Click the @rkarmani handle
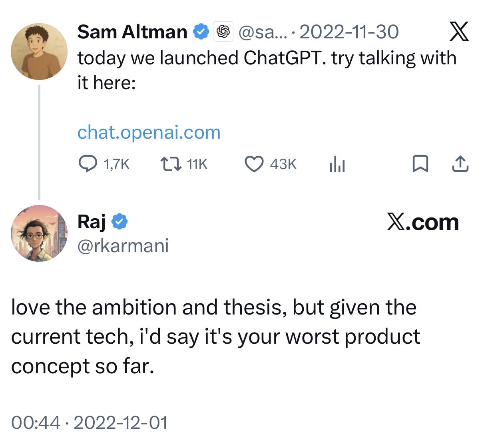The height and width of the screenshot is (448, 482). [x=123, y=245]
